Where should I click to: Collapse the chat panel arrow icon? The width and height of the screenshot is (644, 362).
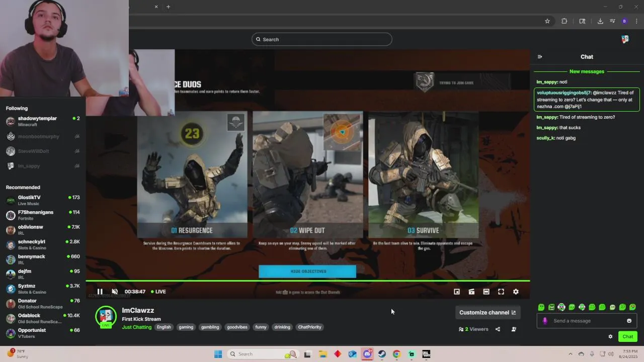[540, 57]
